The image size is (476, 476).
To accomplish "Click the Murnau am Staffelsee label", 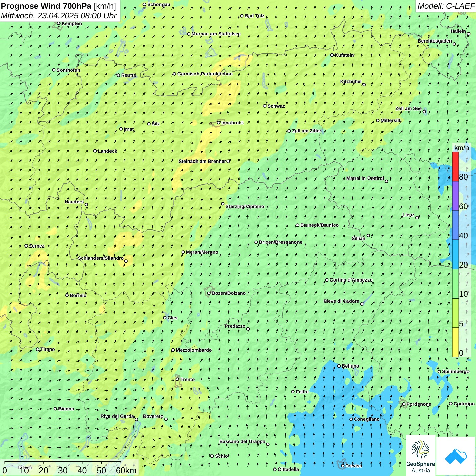I will 216,34.
